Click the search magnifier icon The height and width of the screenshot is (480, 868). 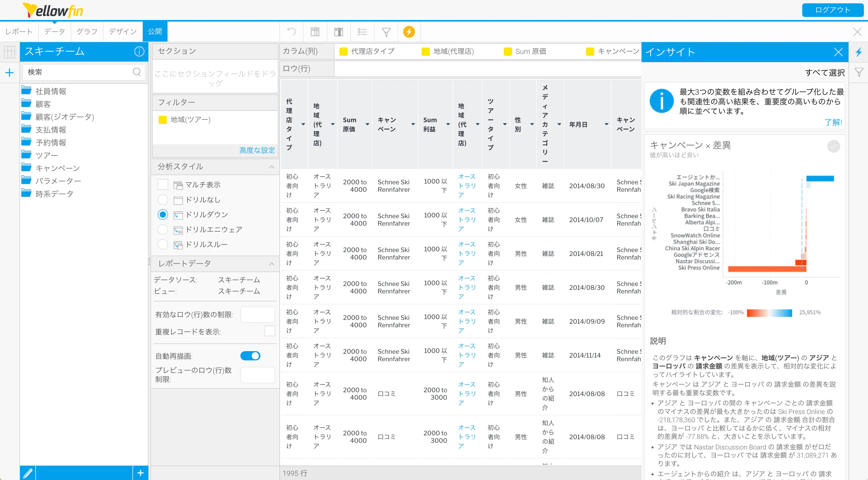pyautogui.click(x=137, y=72)
